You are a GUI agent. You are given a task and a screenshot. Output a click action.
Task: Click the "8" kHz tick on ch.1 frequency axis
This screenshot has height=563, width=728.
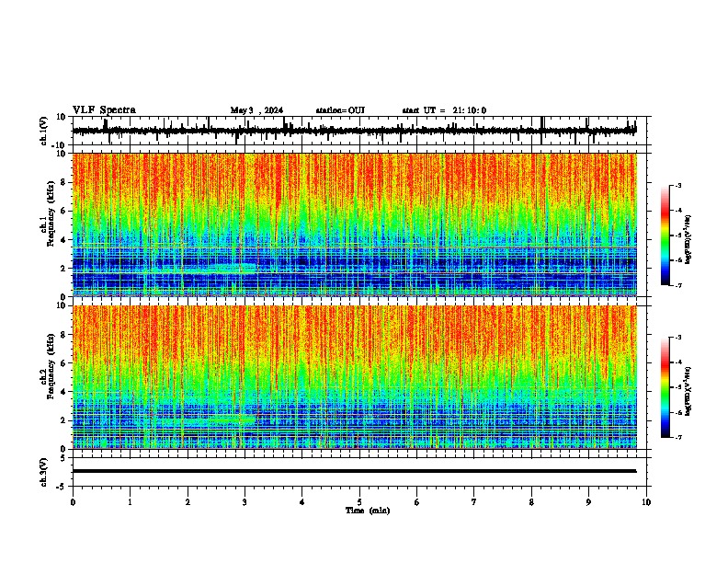pos(63,182)
